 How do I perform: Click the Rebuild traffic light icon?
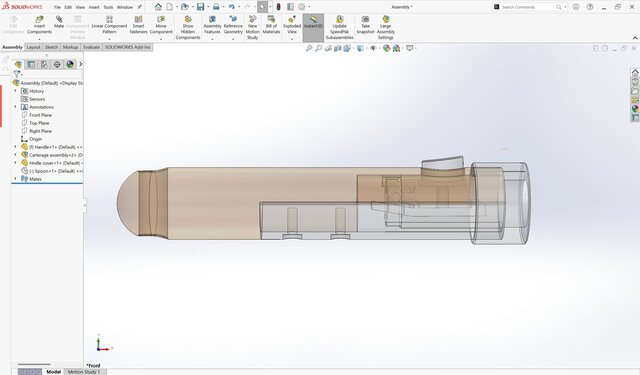coord(278,7)
